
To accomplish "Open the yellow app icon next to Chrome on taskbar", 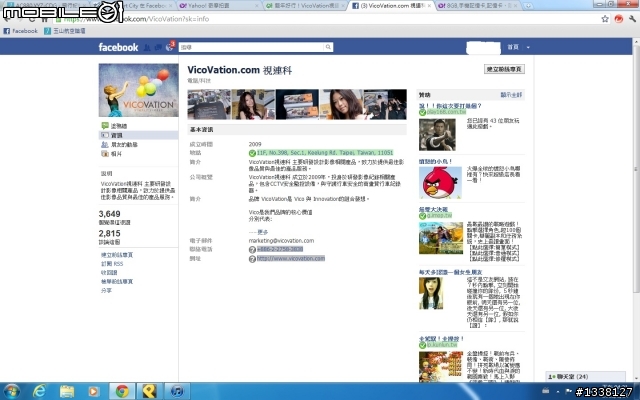I will coord(149,391).
